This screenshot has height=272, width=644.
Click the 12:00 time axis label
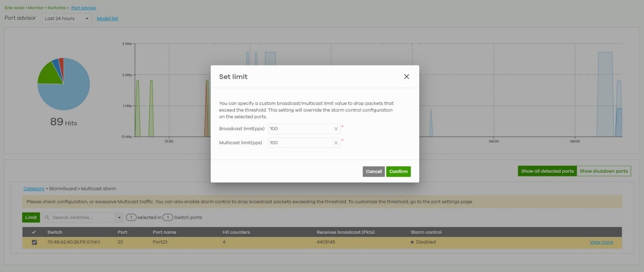coord(169,141)
